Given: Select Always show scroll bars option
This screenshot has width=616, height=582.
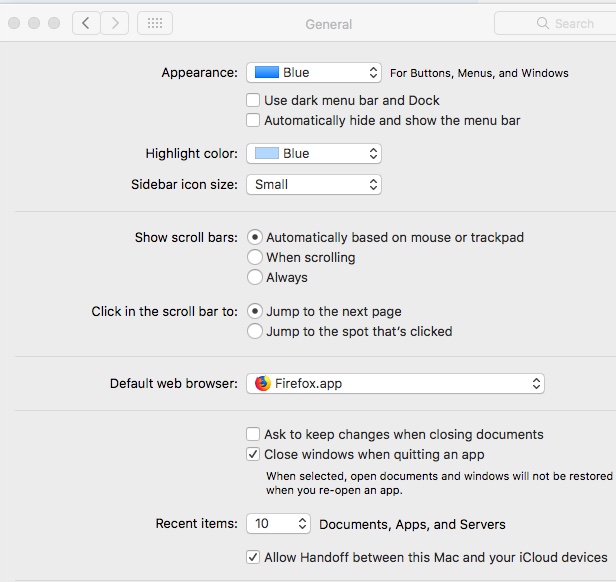Looking at the screenshot, I should [255, 277].
